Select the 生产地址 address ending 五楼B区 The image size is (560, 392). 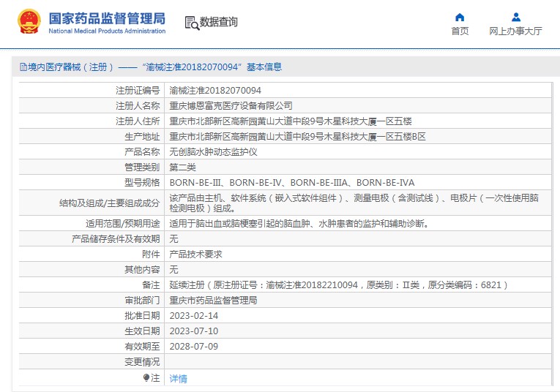(x=297, y=136)
